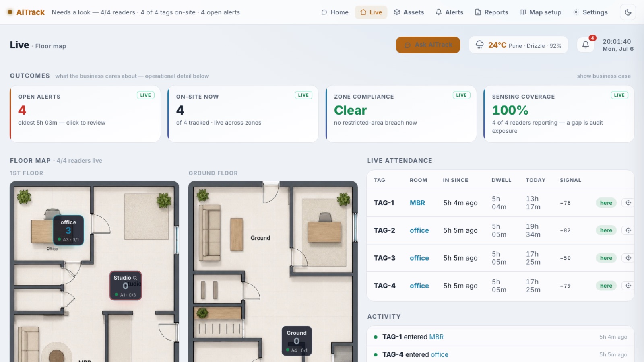Click the GROUND FLOOR map label
Viewport: 644px width, 362px height.
pos(213,173)
